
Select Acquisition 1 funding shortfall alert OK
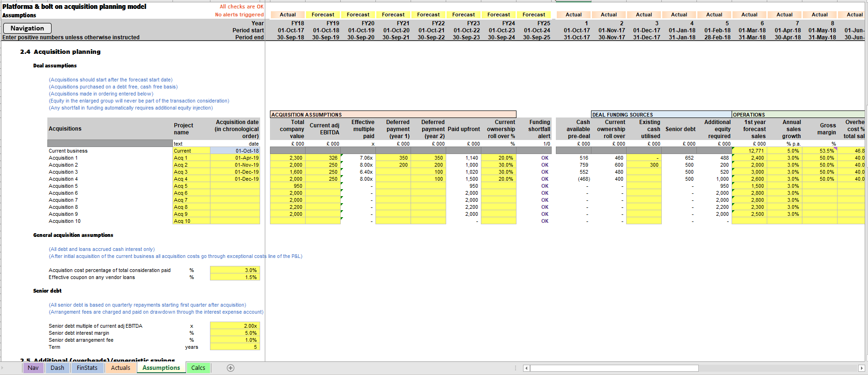coord(534,158)
